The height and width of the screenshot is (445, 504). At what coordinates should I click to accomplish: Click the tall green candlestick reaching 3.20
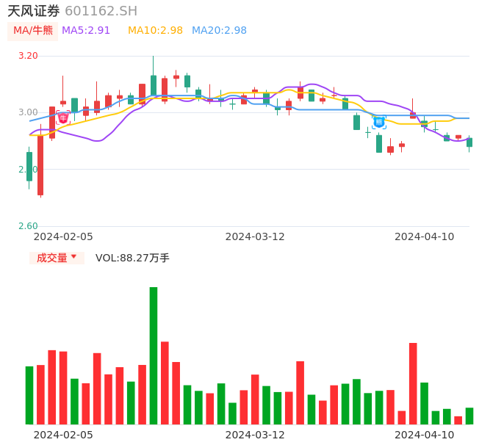click(x=154, y=85)
